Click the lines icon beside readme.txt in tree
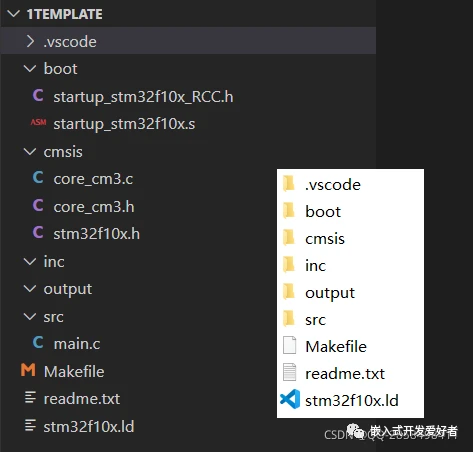Viewport: 473px width, 452px height. [30, 398]
